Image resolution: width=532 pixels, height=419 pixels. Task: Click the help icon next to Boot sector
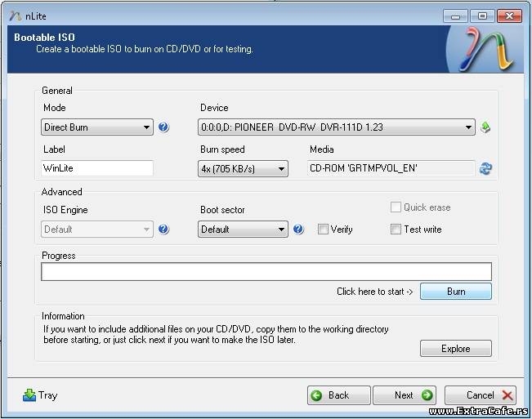click(x=298, y=230)
